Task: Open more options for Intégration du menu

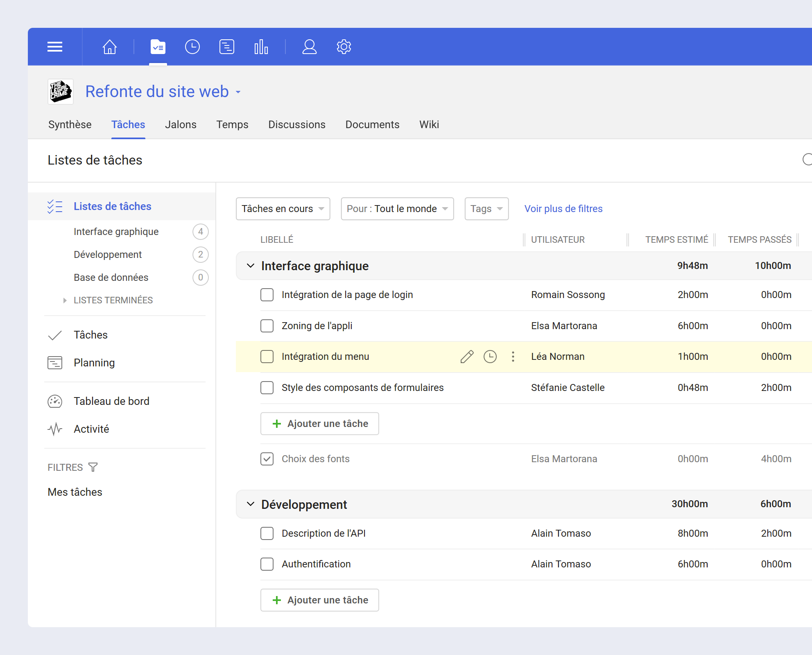Action: coord(513,357)
